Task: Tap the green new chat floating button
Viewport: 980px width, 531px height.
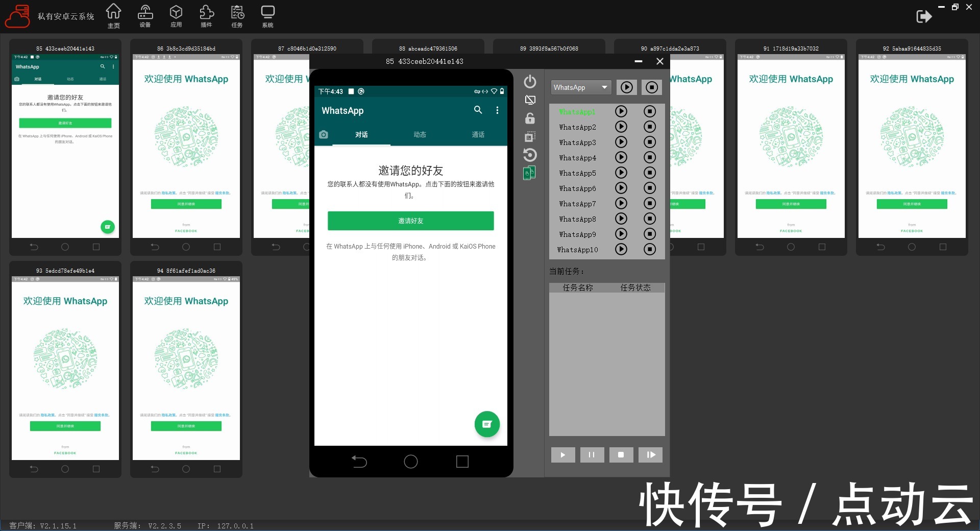Action: [487, 424]
